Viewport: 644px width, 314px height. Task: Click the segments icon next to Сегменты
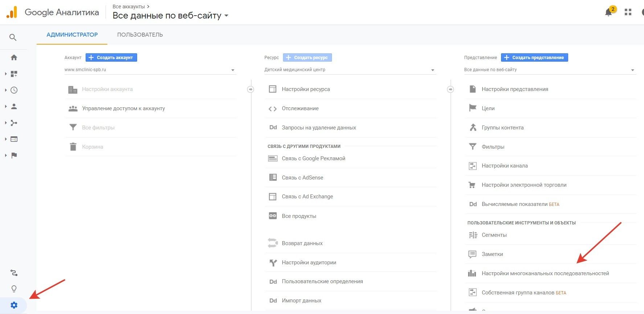(x=473, y=235)
